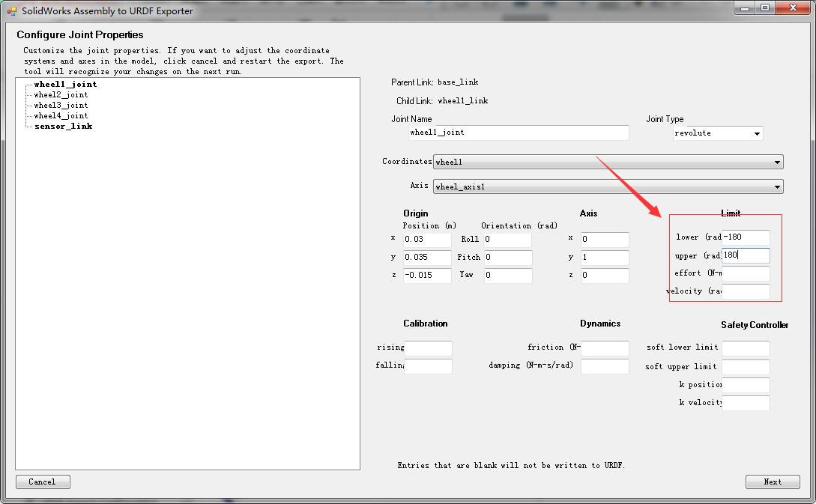
Task: Click the Calibration rising field
Action: coord(428,348)
